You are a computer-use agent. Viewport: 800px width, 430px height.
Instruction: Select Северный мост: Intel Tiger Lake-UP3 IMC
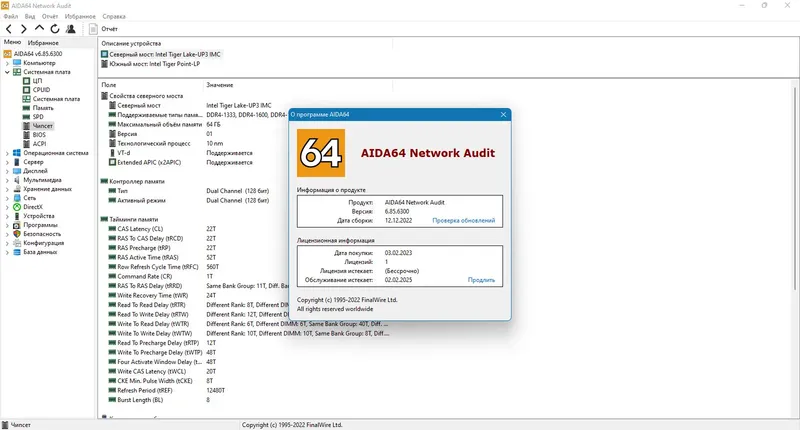pyautogui.click(x=161, y=54)
